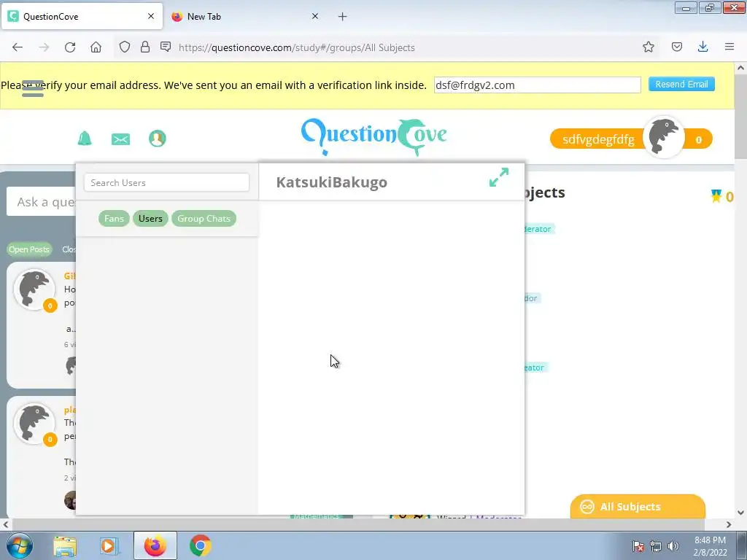Open the notifications bell icon

[85, 139]
